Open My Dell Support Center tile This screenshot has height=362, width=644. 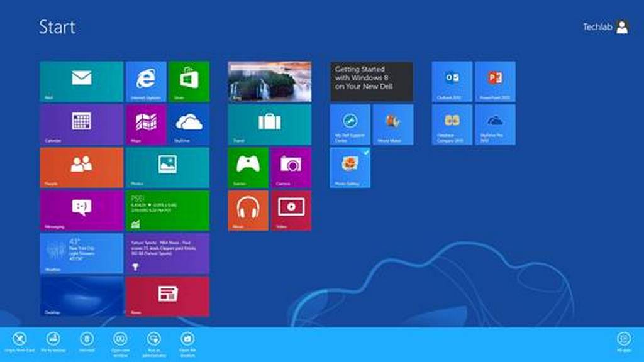(350, 124)
